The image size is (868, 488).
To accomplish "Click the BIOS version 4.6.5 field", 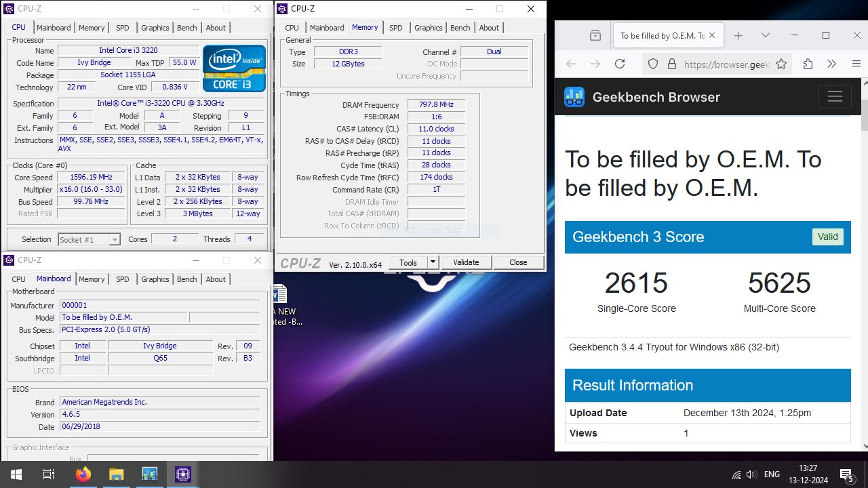I will [x=159, y=414].
